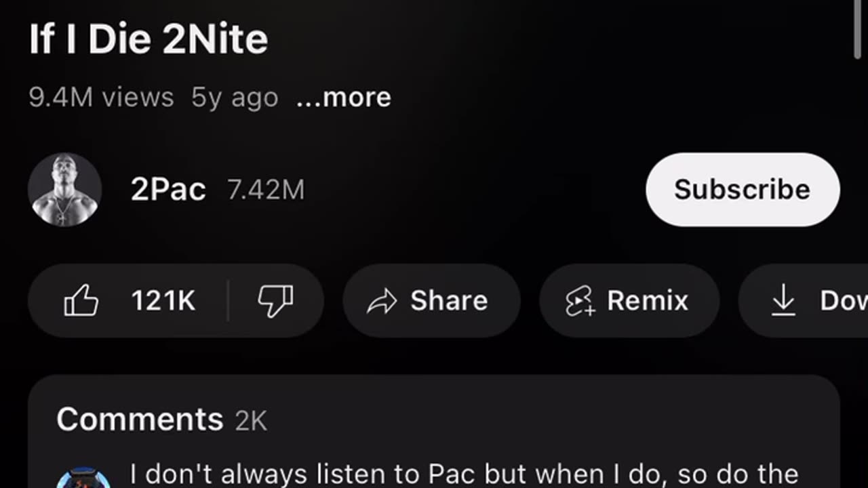Image resolution: width=868 pixels, height=488 pixels.
Task: Click the vertical scrollbar at the top right
Action: tap(859, 27)
